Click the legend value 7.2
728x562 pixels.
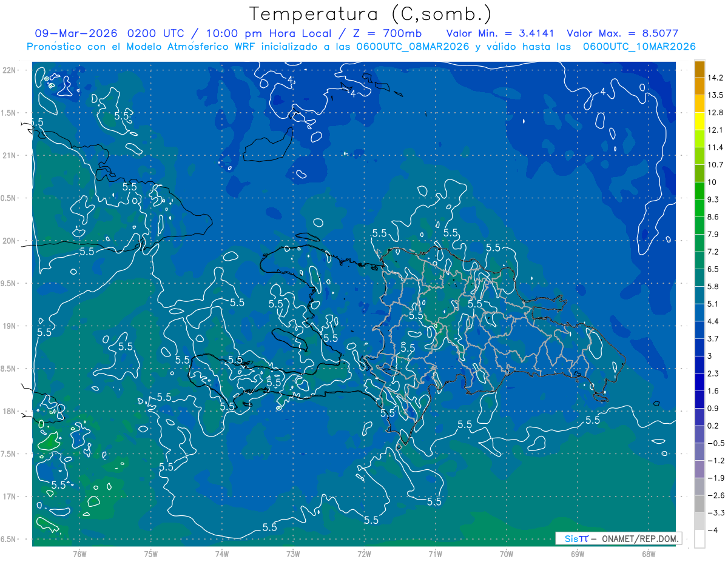point(713,252)
